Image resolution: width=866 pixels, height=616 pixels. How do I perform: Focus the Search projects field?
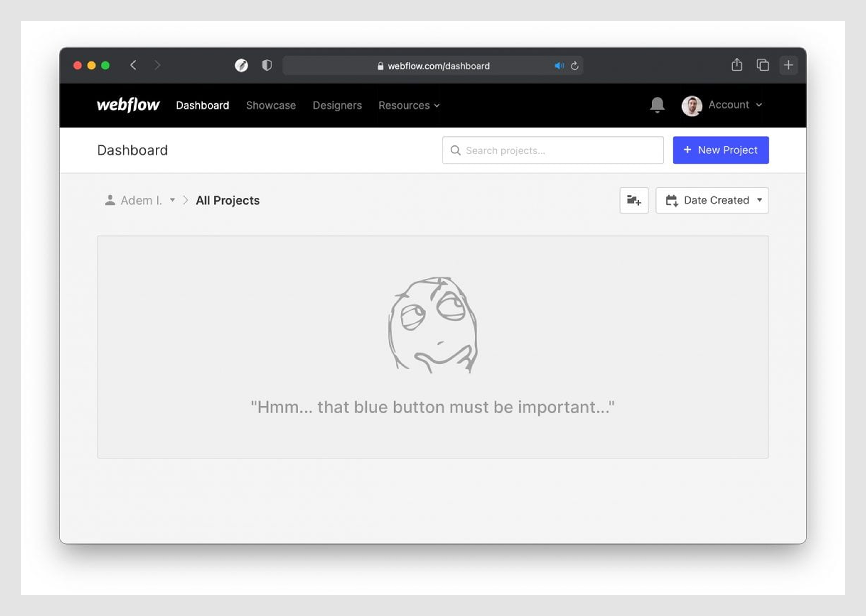(x=553, y=150)
